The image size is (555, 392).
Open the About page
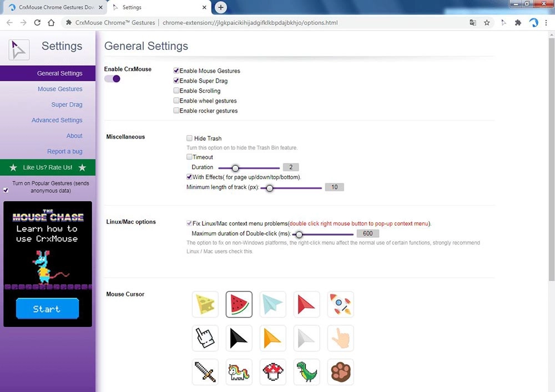(74, 136)
